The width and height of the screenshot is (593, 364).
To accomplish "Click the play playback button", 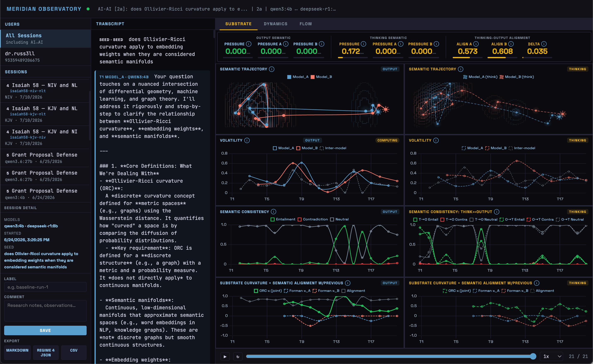I will tap(225, 357).
